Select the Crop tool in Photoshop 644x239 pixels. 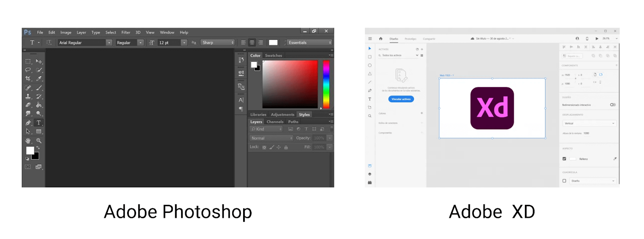[28, 79]
